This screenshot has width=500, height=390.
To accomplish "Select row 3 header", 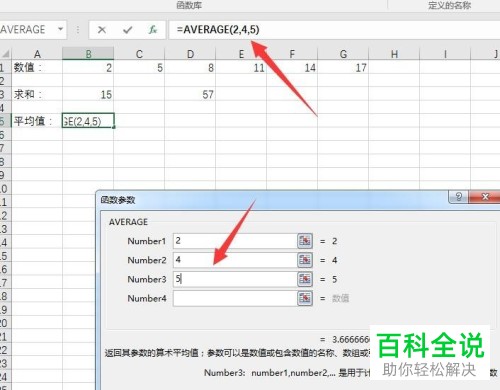I will point(5,94).
